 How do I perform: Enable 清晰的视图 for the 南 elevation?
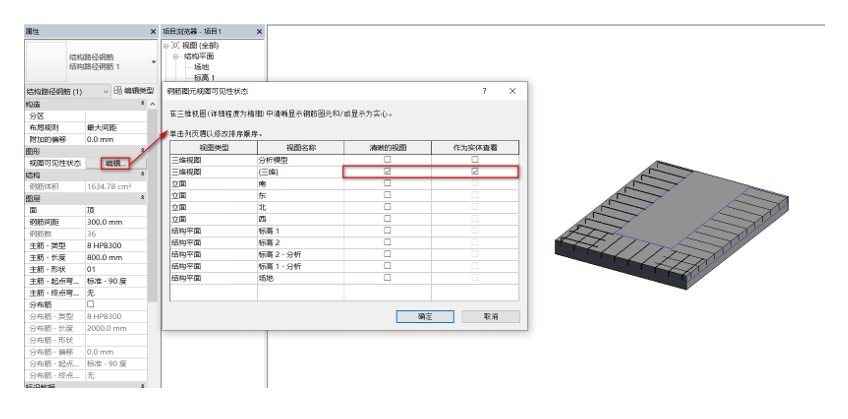388,184
